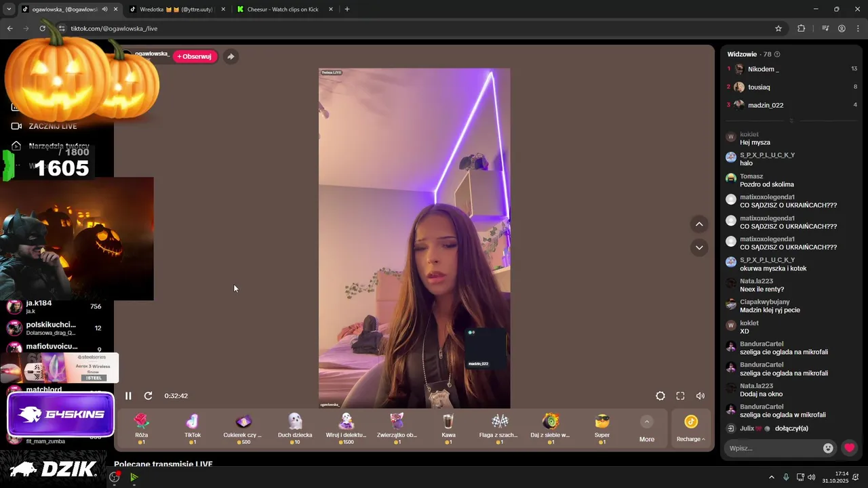Click the taskbar microphone icon
The image size is (868, 488).
pyautogui.click(x=786, y=477)
